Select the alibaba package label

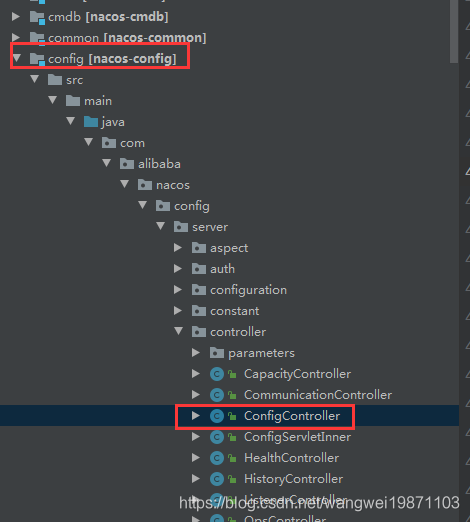[159, 164]
